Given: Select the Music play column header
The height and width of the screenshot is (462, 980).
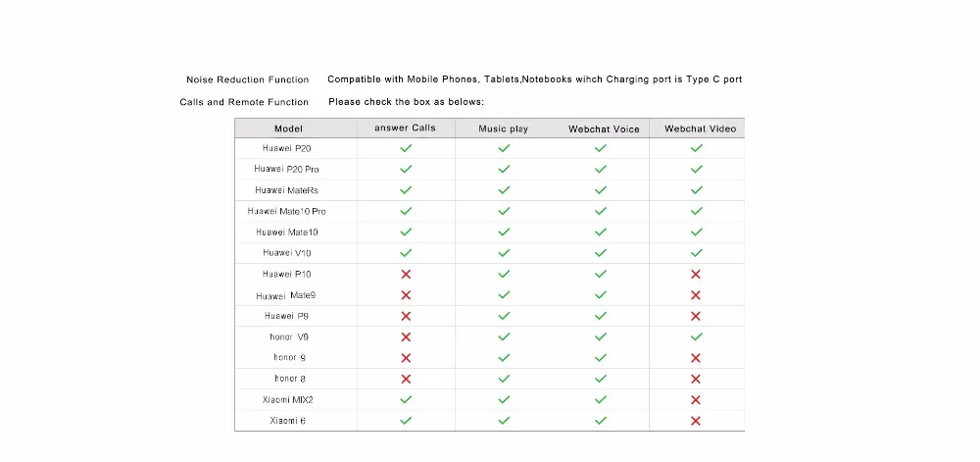Looking at the screenshot, I should pyautogui.click(x=503, y=128).
